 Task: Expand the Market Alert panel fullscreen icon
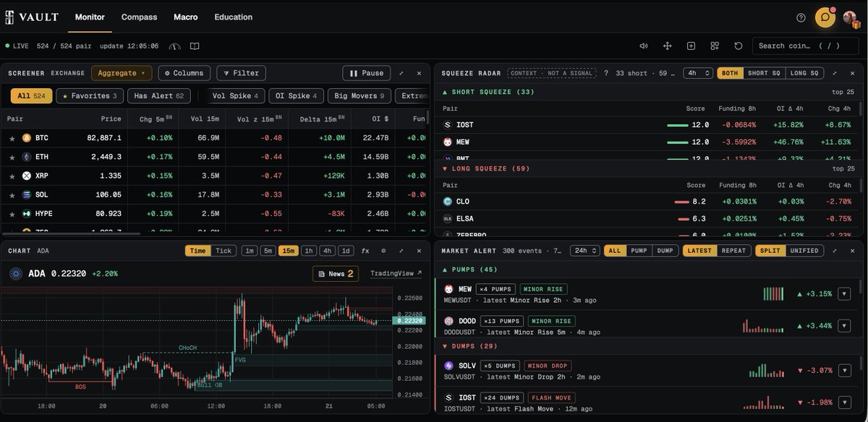pos(834,251)
